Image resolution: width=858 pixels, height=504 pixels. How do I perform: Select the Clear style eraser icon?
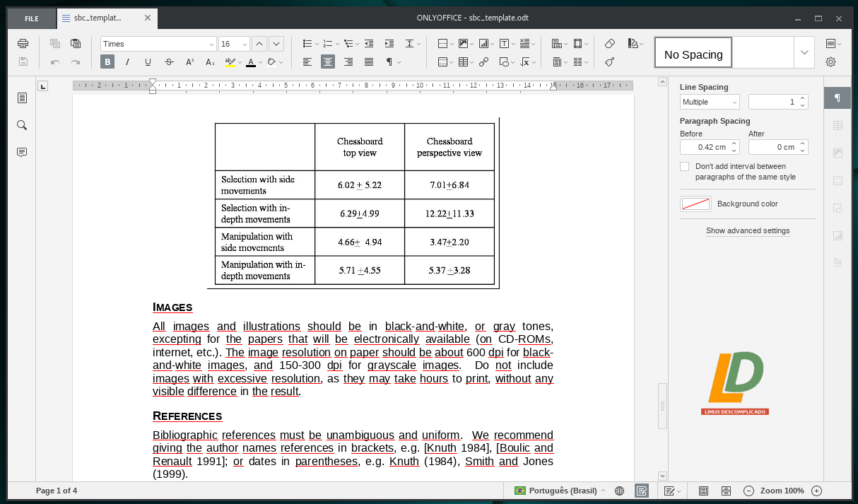[x=610, y=44]
